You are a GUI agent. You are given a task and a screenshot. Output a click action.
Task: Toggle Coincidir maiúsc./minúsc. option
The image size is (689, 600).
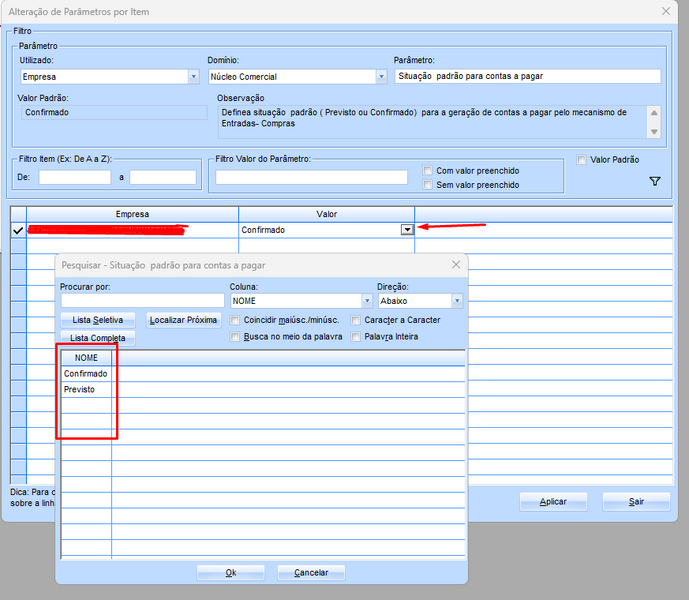click(x=235, y=320)
